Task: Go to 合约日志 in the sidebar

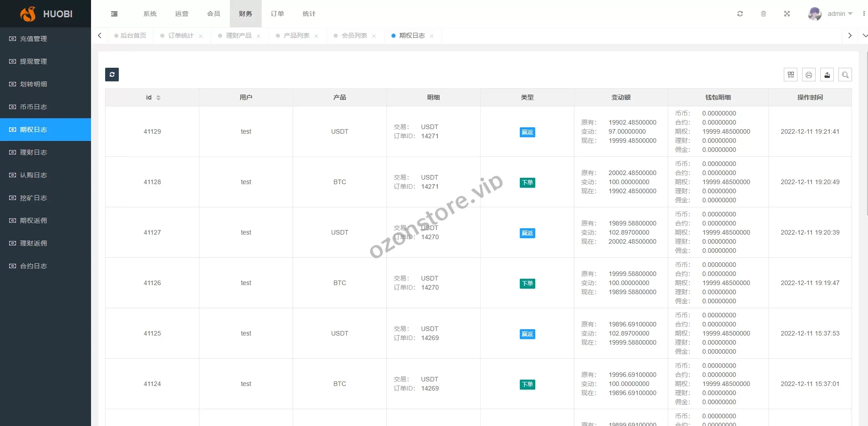Action: tap(33, 266)
